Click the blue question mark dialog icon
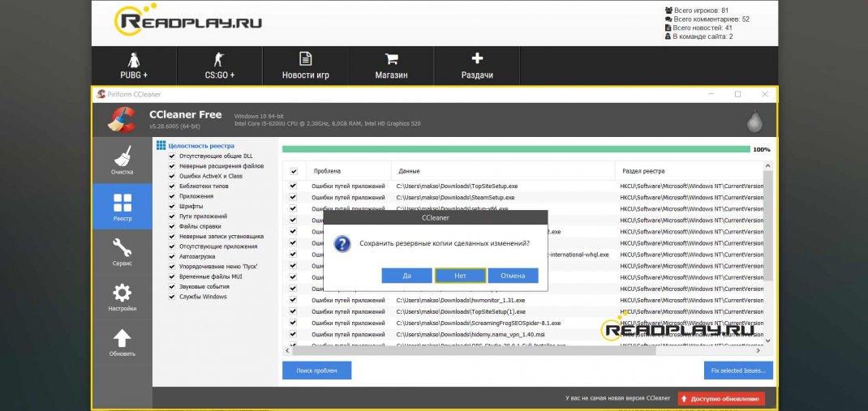Viewport: 868px width, 411px height. point(342,243)
